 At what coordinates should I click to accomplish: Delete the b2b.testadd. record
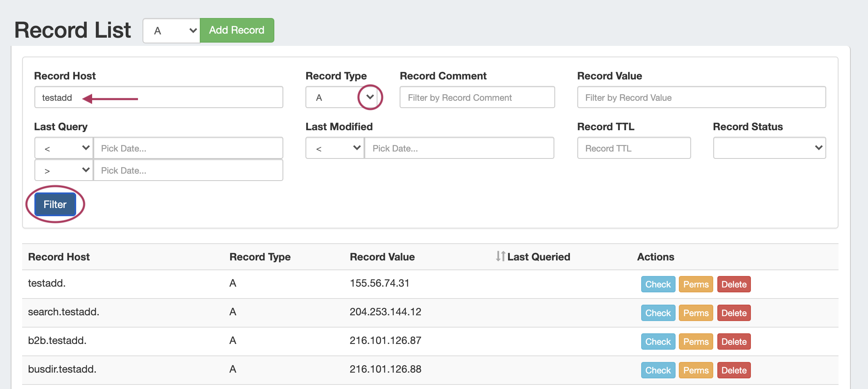[734, 342]
